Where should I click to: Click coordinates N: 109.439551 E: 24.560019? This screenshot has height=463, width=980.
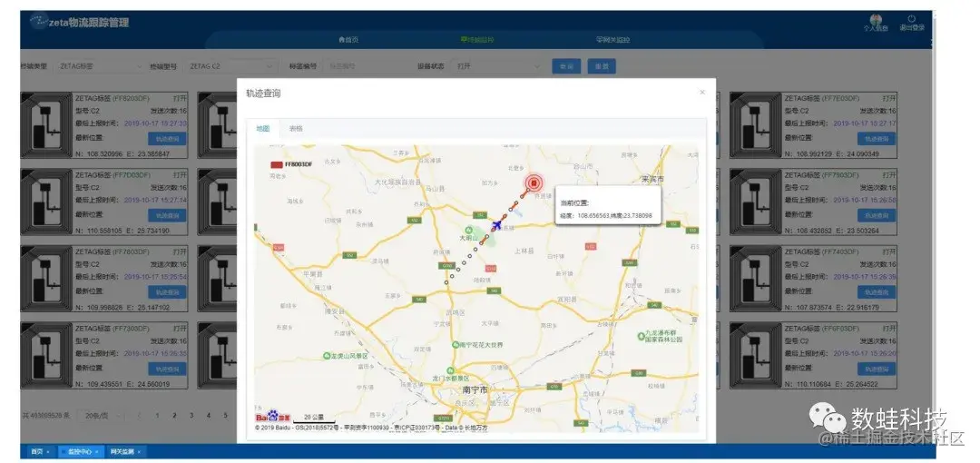click(x=122, y=384)
